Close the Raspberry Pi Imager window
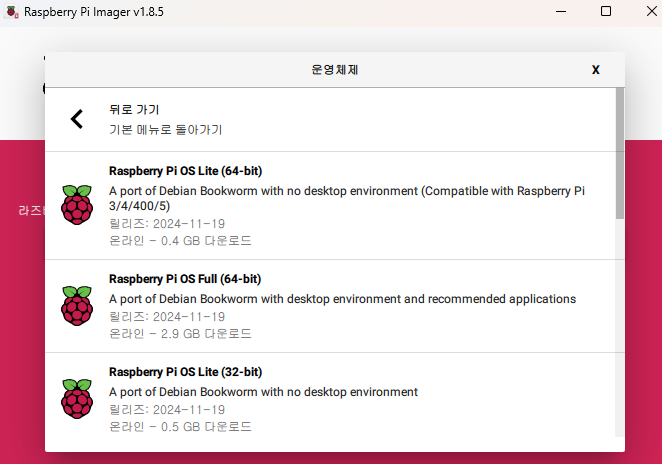 coord(652,11)
